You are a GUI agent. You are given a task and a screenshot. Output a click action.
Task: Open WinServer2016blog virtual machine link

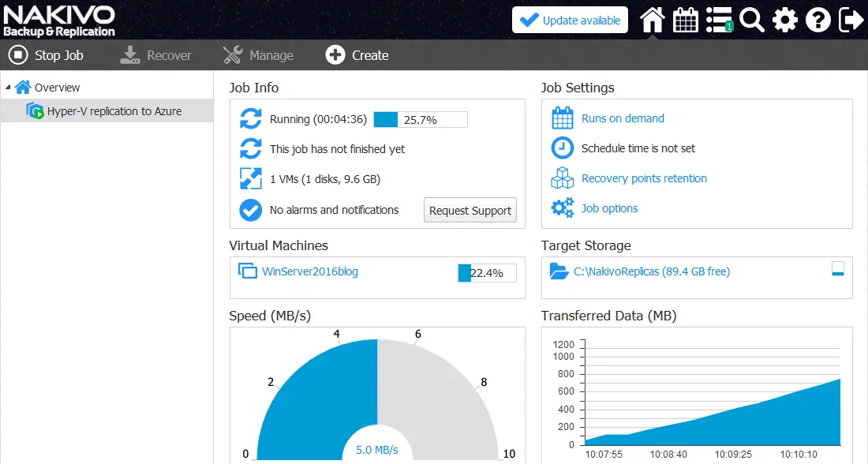click(309, 271)
